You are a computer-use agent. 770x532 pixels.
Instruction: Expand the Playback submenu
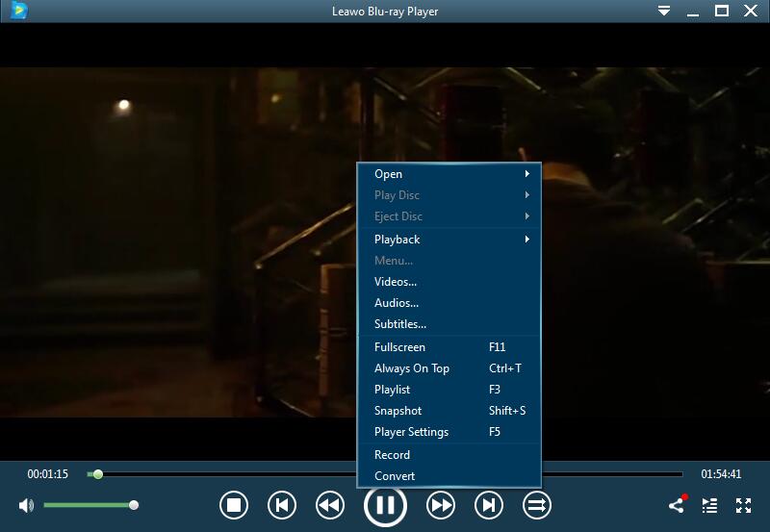coord(449,239)
